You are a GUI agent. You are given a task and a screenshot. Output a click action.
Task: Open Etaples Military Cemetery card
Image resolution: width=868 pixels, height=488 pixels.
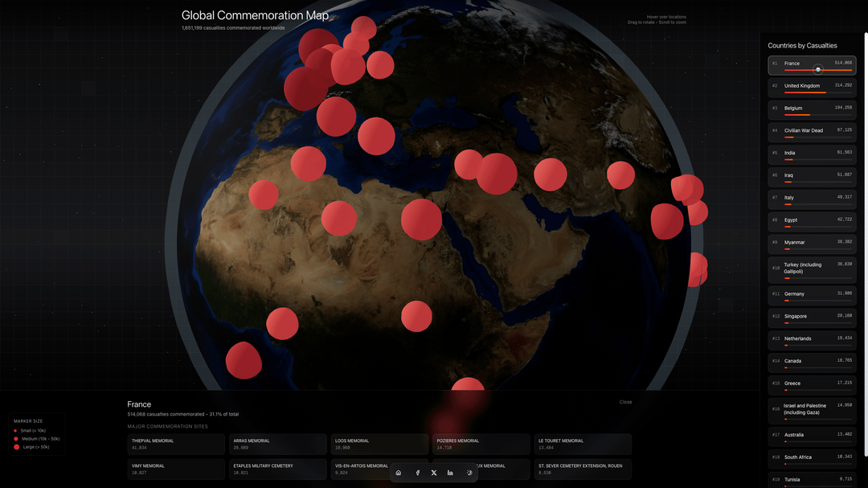[277, 469]
